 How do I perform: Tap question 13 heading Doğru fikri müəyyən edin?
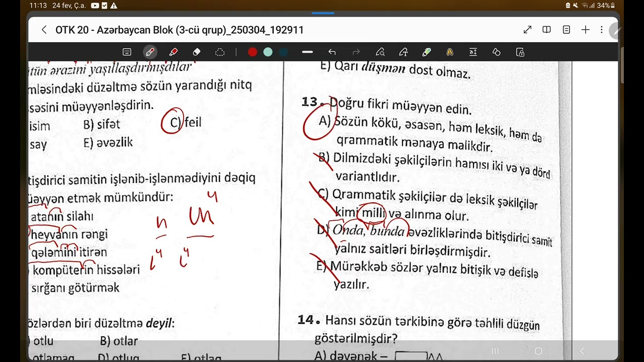click(401, 107)
